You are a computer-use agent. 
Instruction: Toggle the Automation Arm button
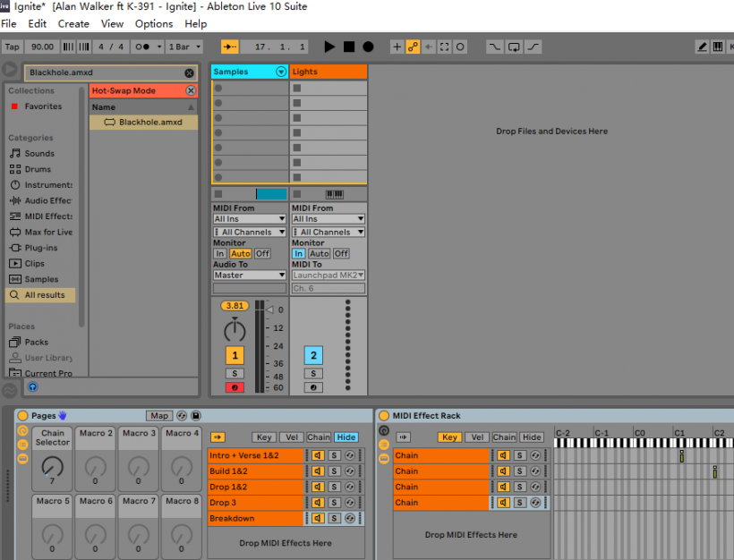[413, 47]
